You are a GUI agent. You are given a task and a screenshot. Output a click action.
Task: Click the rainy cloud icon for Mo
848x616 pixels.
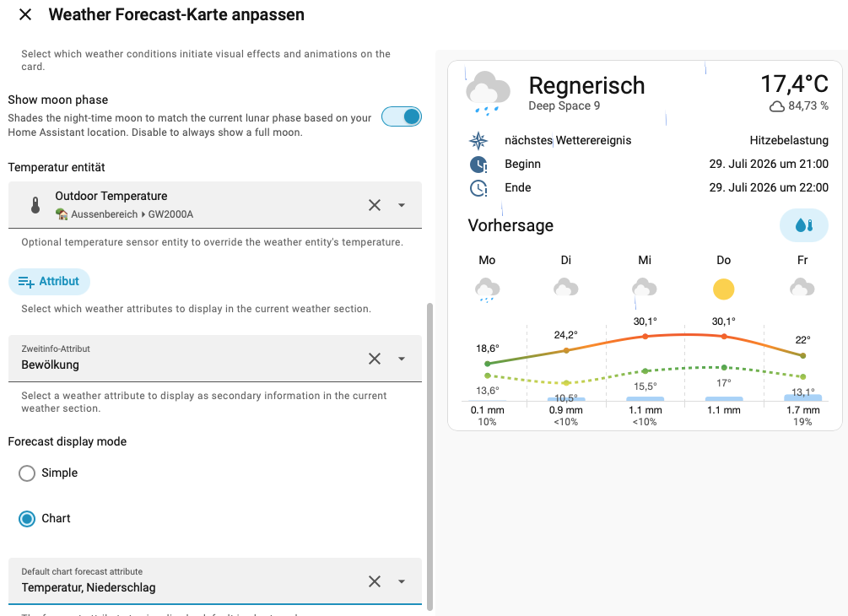[x=487, y=290]
